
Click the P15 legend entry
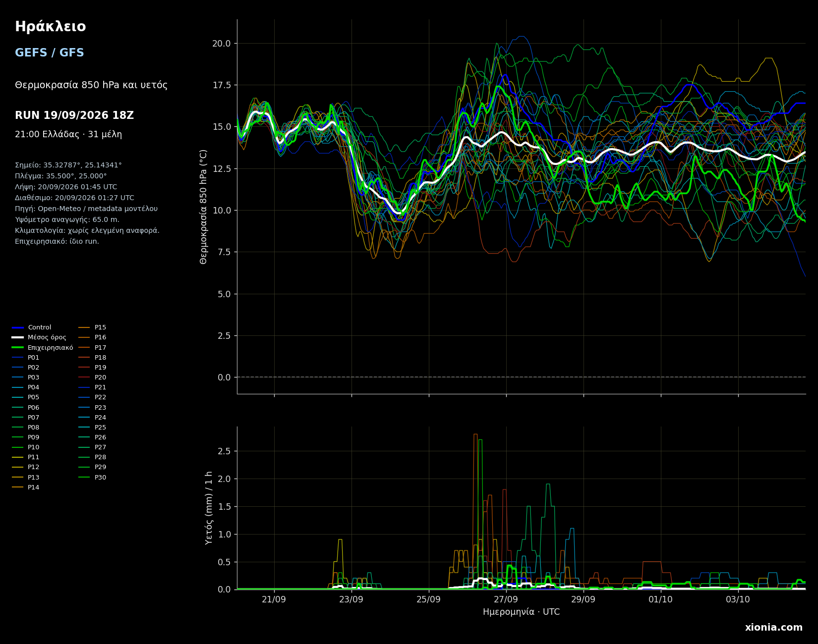(92, 327)
